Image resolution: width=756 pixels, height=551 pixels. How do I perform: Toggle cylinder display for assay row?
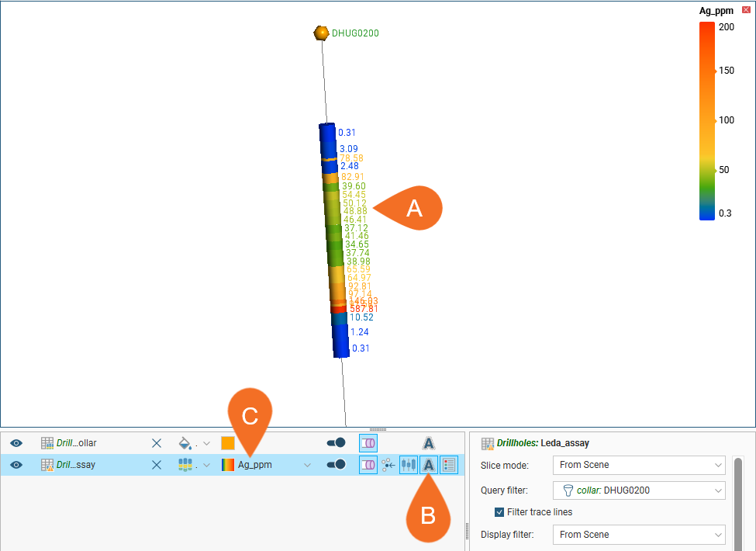coord(368,465)
